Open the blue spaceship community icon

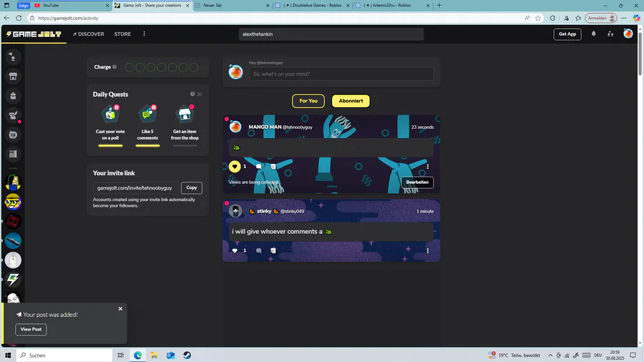coord(13,240)
